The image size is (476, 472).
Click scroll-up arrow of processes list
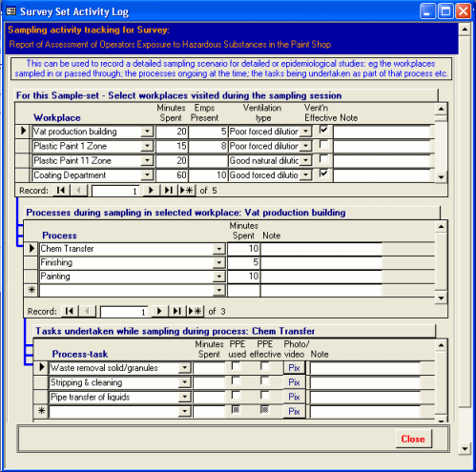tap(441, 227)
